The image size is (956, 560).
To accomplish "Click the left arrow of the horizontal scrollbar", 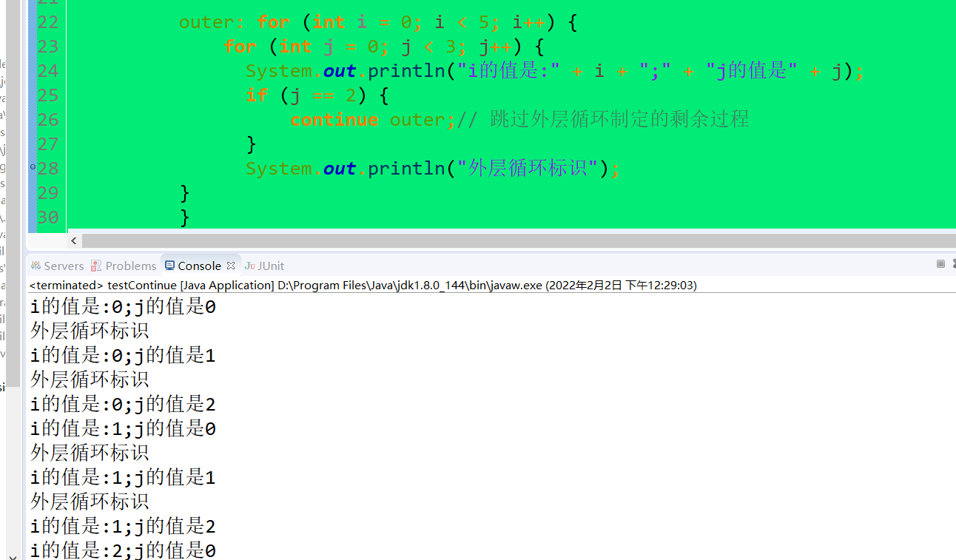I will click(73, 240).
